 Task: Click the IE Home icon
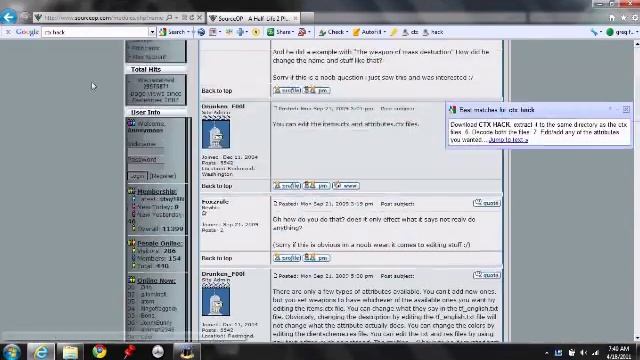pyautogui.click(x=612, y=18)
